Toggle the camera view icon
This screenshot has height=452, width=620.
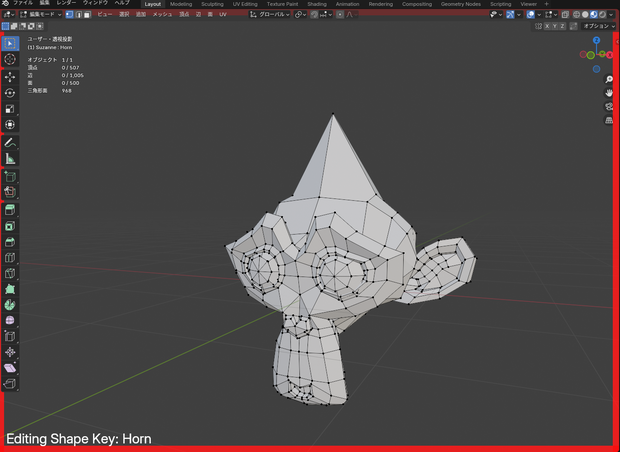(x=609, y=106)
